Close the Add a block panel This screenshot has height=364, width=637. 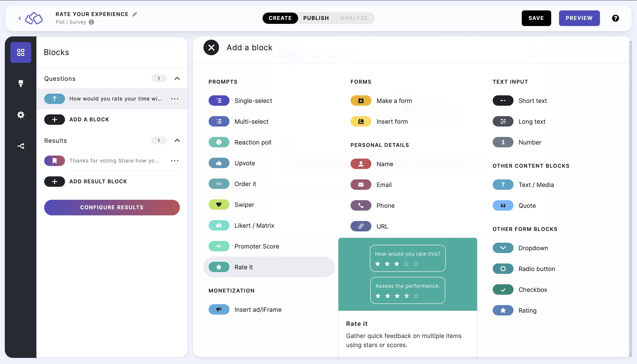[x=211, y=47]
